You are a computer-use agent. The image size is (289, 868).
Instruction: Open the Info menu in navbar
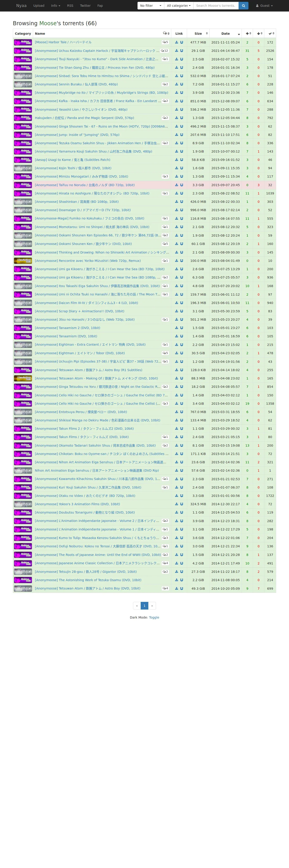point(56,6)
